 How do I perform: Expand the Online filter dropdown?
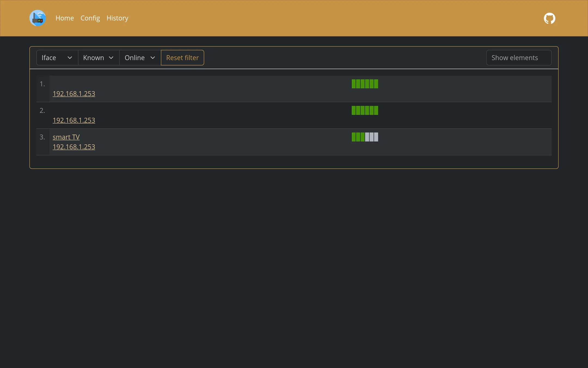(x=140, y=58)
